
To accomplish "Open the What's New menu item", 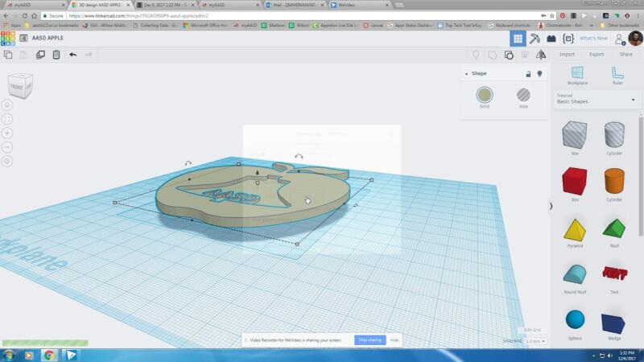I will [x=593, y=38].
